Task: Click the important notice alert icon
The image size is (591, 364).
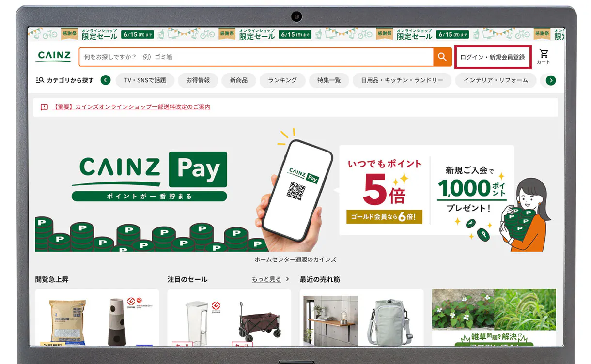Action: [x=44, y=107]
